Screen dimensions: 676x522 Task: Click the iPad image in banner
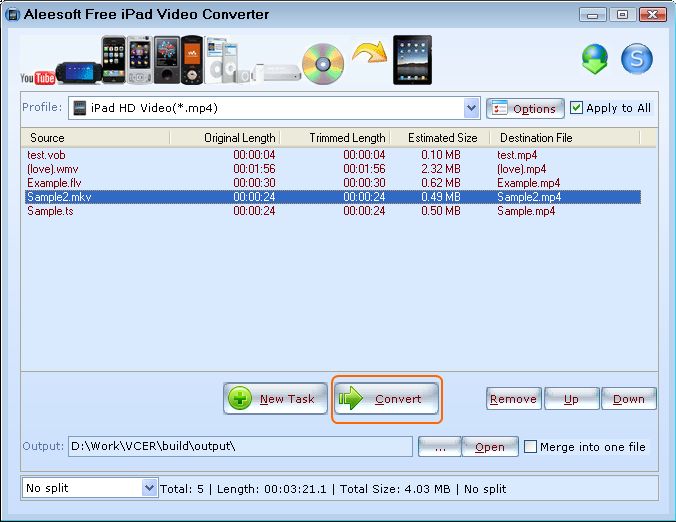412,60
